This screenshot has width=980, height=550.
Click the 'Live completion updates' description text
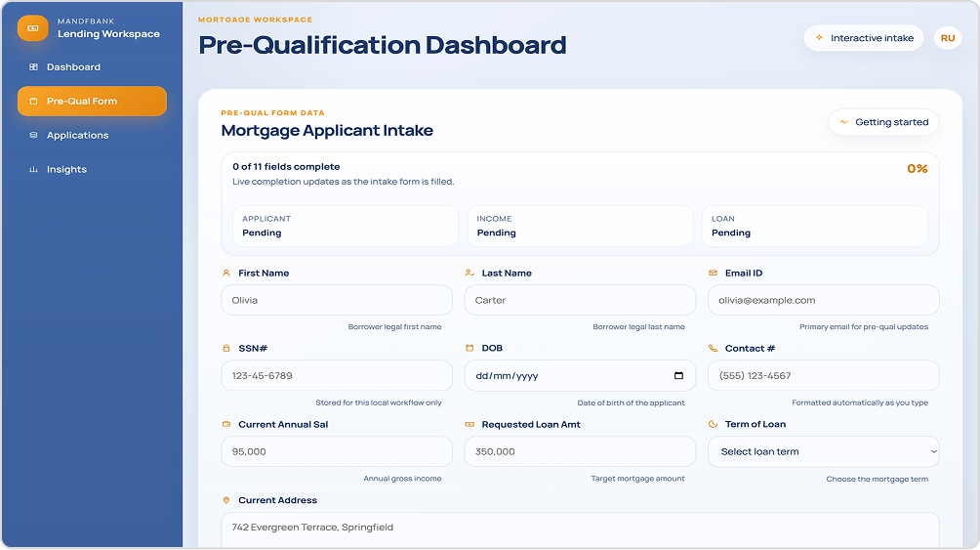pyautogui.click(x=344, y=182)
